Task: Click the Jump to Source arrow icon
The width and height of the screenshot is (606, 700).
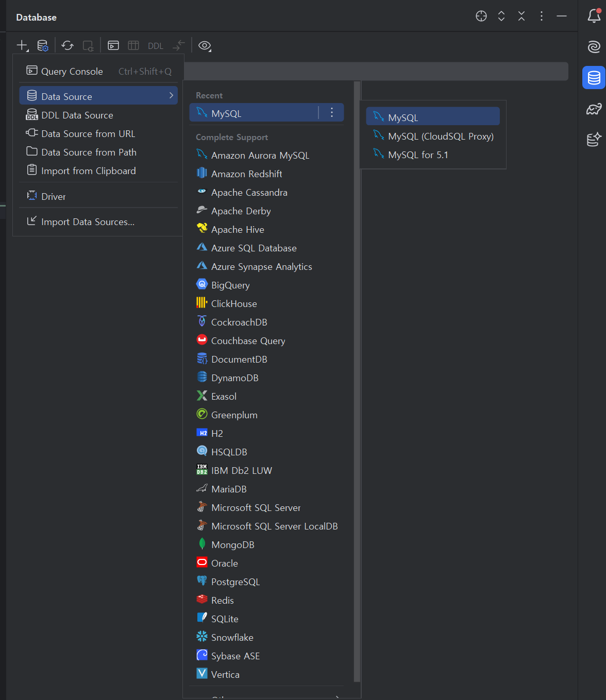Action: [179, 45]
